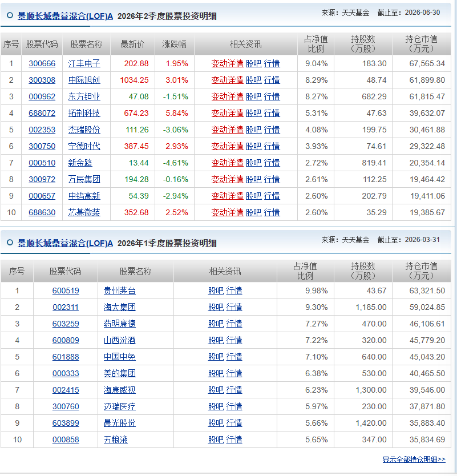Image resolution: width=457 pixels, height=476 pixels.
Task: Open stock code 688630 link
Action: pos(42,212)
